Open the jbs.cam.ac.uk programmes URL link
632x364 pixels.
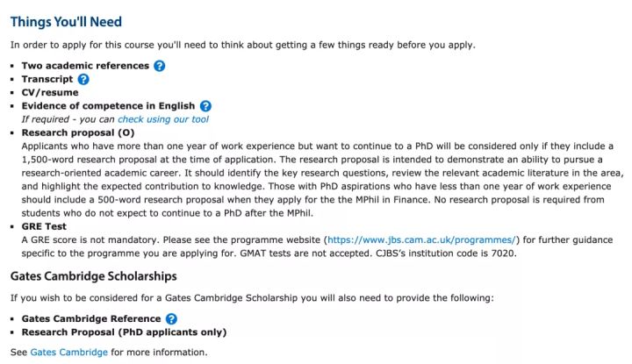coord(421,240)
